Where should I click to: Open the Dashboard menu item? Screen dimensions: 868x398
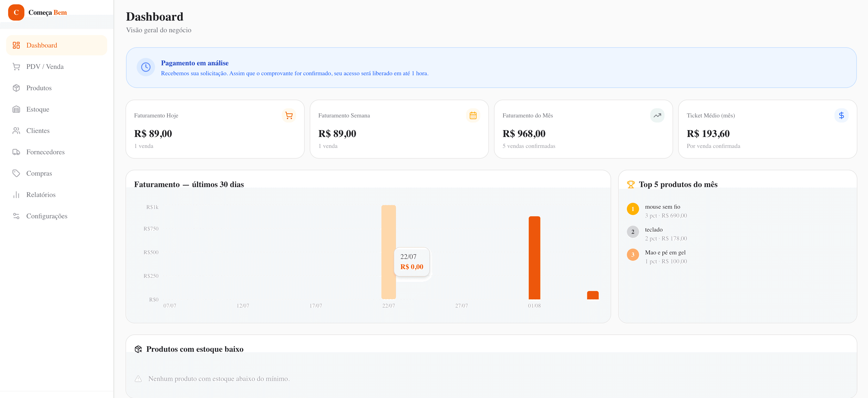click(x=57, y=45)
